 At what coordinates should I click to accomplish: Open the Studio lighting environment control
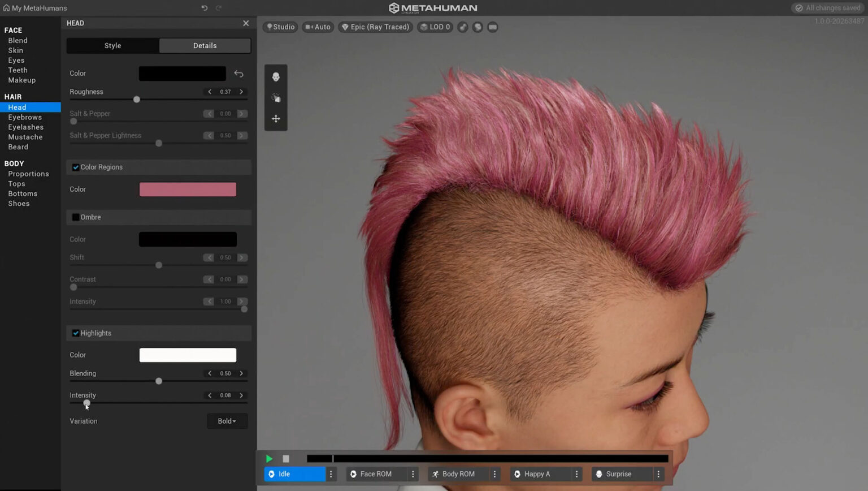pyautogui.click(x=280, y=27)
